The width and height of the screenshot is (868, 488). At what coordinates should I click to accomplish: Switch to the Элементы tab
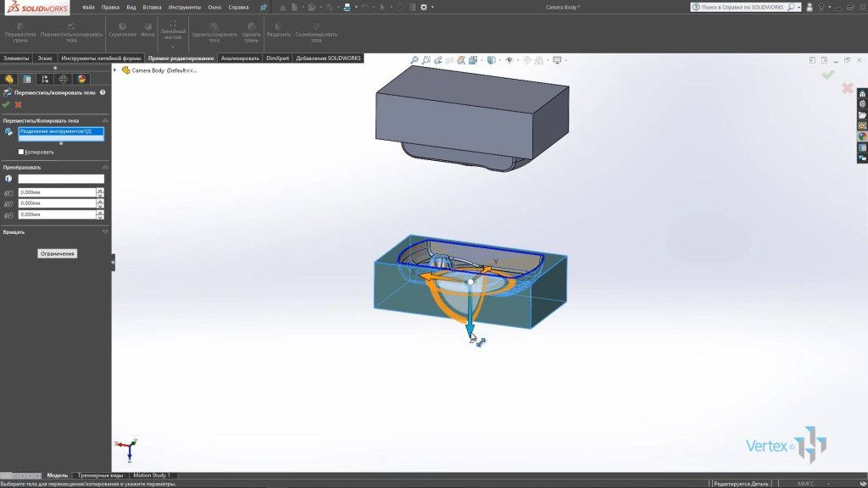16,58
